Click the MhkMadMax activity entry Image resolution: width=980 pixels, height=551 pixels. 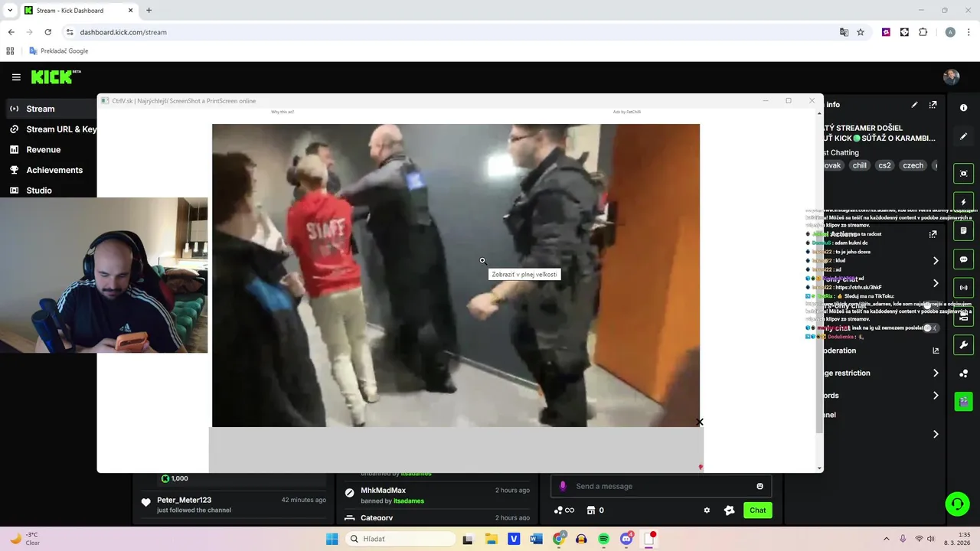coord(437,495)
